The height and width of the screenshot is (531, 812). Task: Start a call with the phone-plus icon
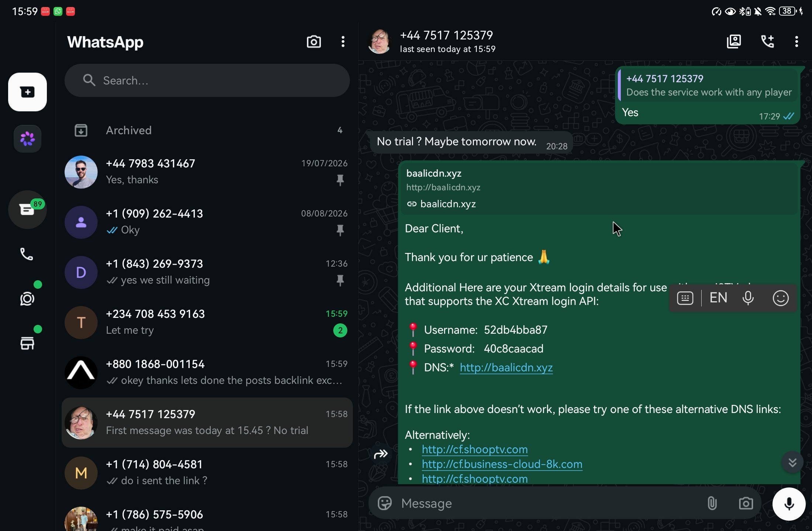[767, 42]
